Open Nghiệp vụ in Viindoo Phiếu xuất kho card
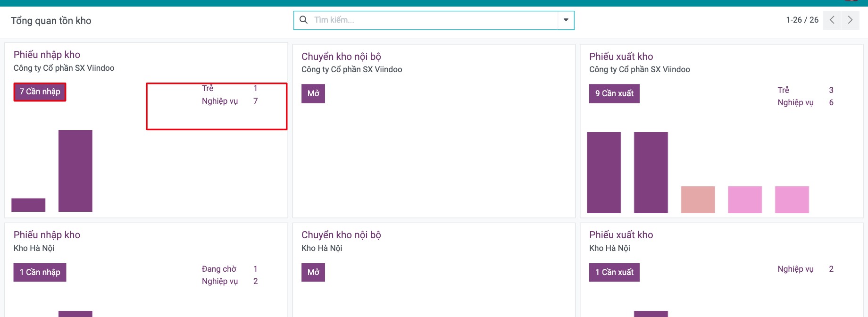The width and height of the screenshot is (868, 317). coord(795,102)
